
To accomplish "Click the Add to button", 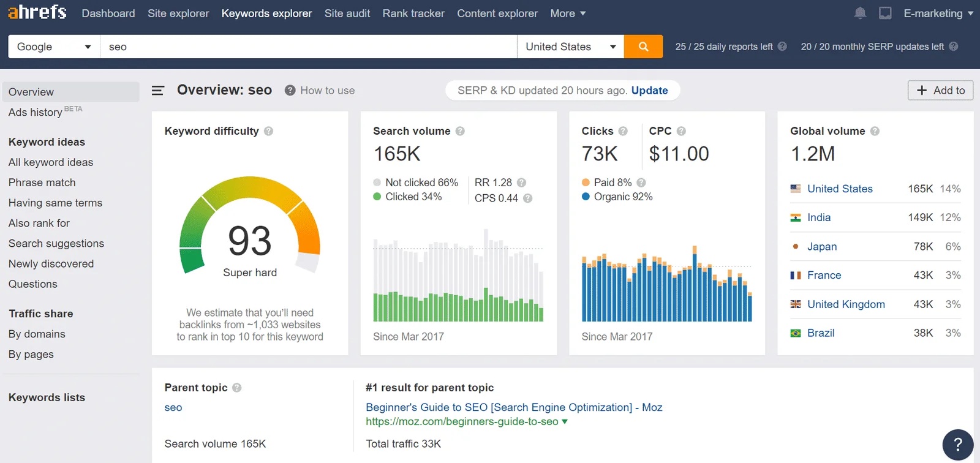I will (x=940, y=91).
